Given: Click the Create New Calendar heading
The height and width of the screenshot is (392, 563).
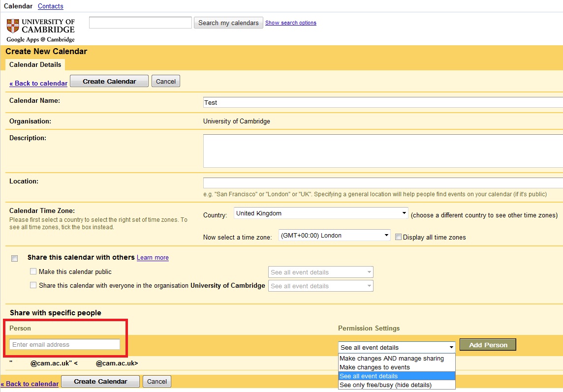Looking at the screenshot, I should click(x=46, y=51).
